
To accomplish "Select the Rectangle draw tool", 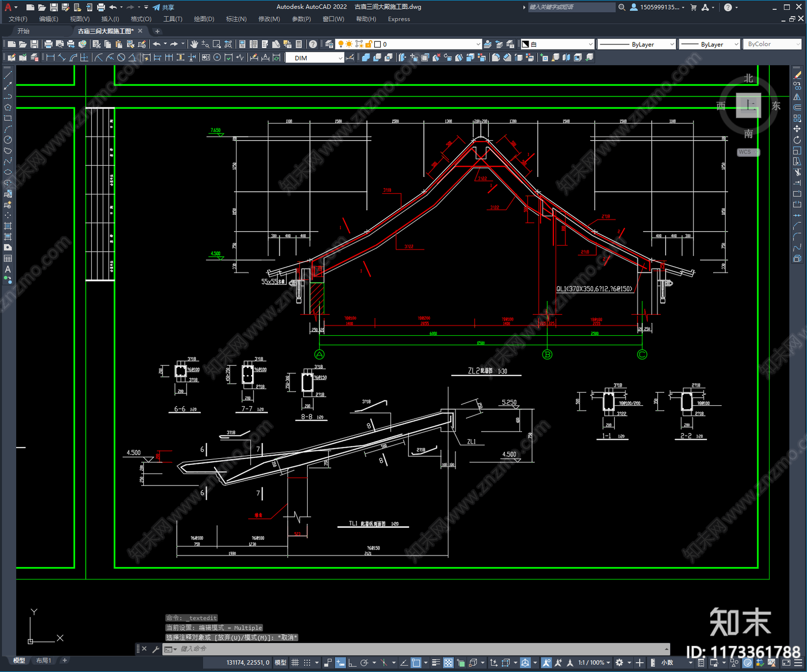I will point(8,118).
